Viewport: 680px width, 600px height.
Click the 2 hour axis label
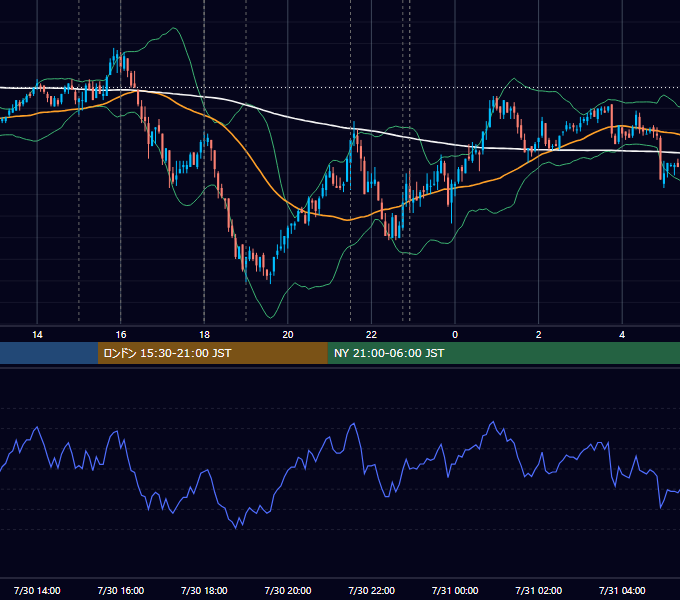point(539,335)
